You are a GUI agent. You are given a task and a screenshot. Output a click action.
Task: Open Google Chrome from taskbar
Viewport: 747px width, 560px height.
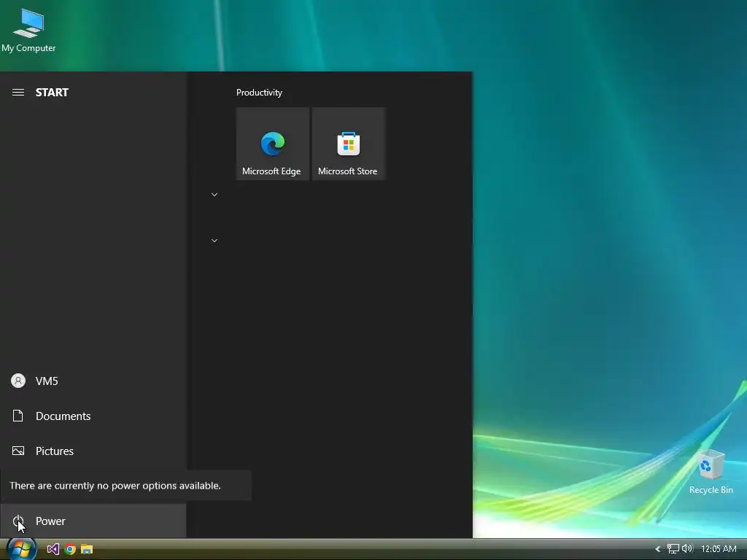70,549
